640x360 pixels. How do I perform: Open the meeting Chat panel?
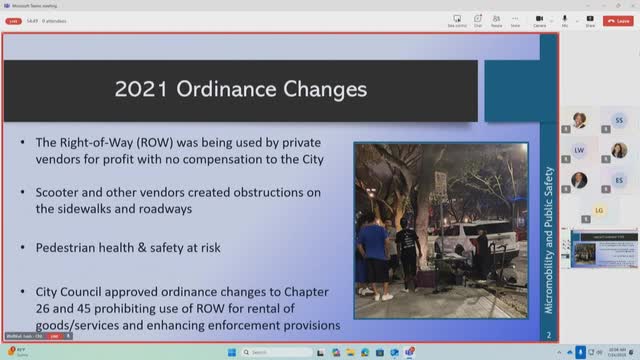pyautogui.click(x=478, y=21)
